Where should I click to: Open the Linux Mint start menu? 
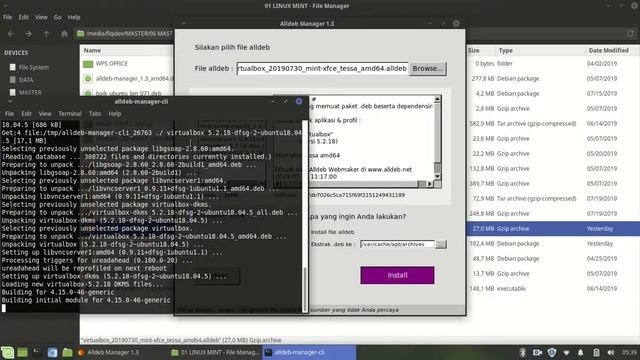[x=7, y=352]
